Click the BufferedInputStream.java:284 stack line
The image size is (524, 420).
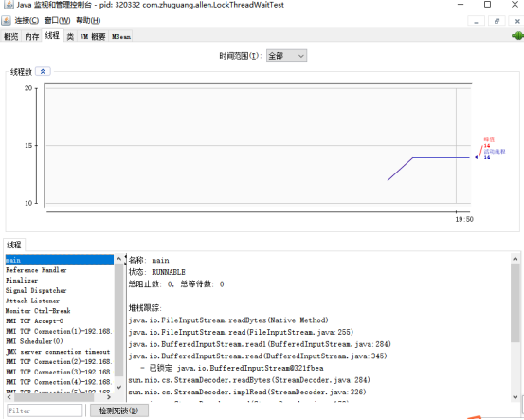pos(260,344)
